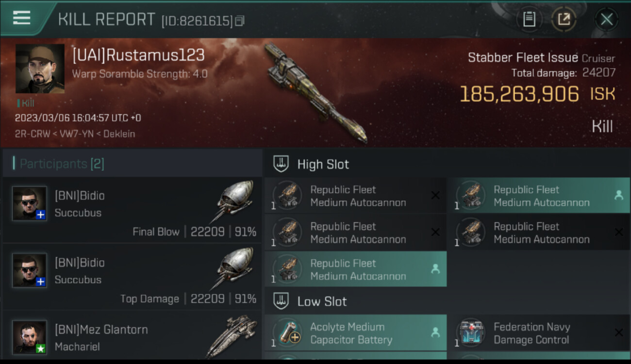Select Acolyte Medium Capacitor Battery item
This screenshot has width=631, height=364.
355,333
